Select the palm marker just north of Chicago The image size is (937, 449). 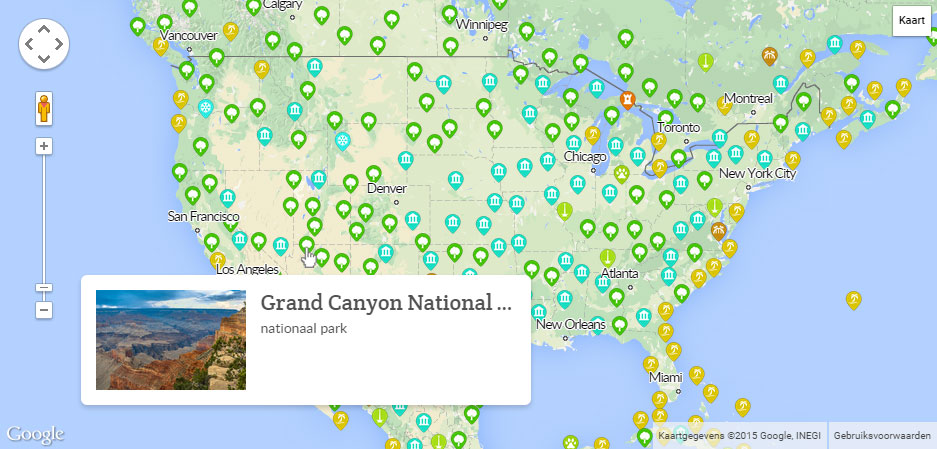(x=592, y=135)
